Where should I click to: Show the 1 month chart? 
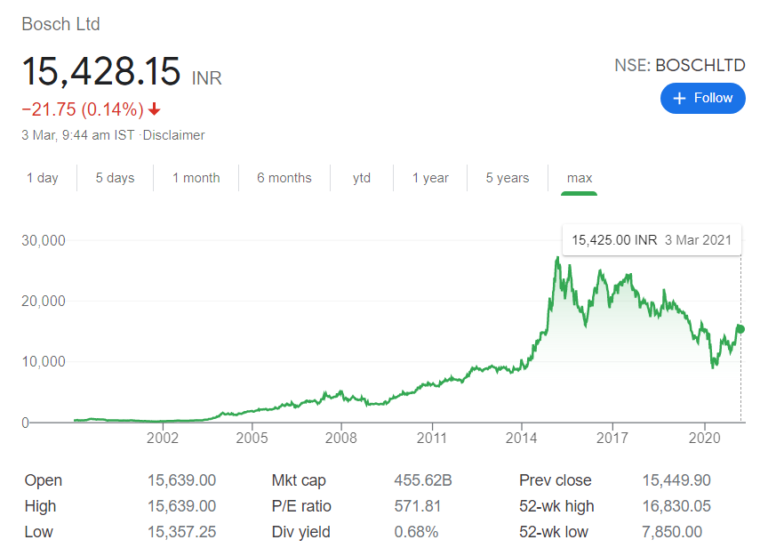[x=196, y=178]
